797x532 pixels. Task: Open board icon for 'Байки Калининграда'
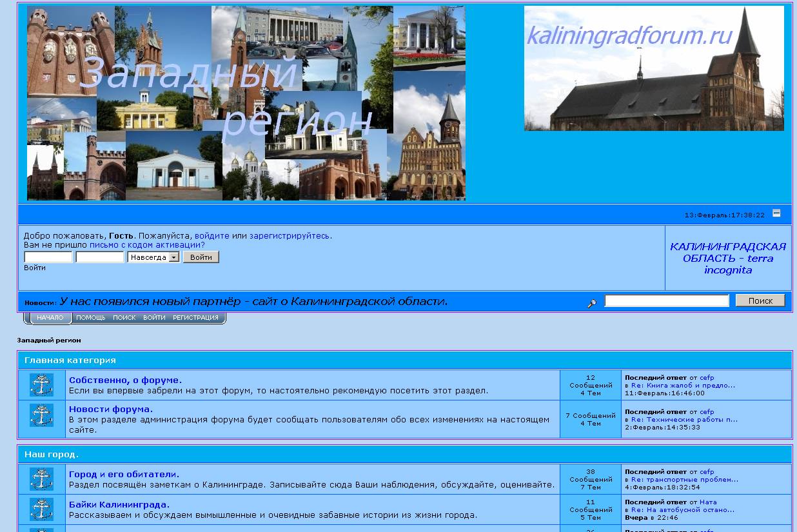click(42, 509)
